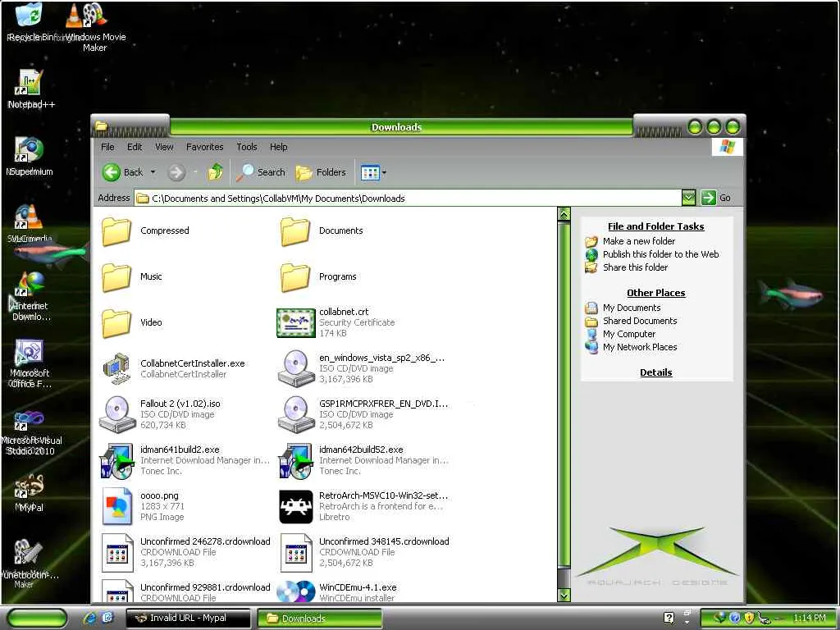Open the Favorites menu
840x630 pixels.
[204, 147]
